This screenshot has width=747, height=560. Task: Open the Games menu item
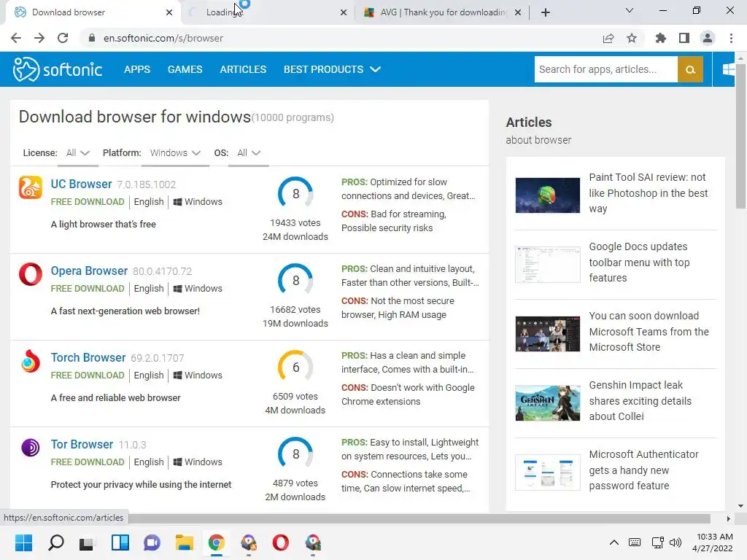click(185, 69)
